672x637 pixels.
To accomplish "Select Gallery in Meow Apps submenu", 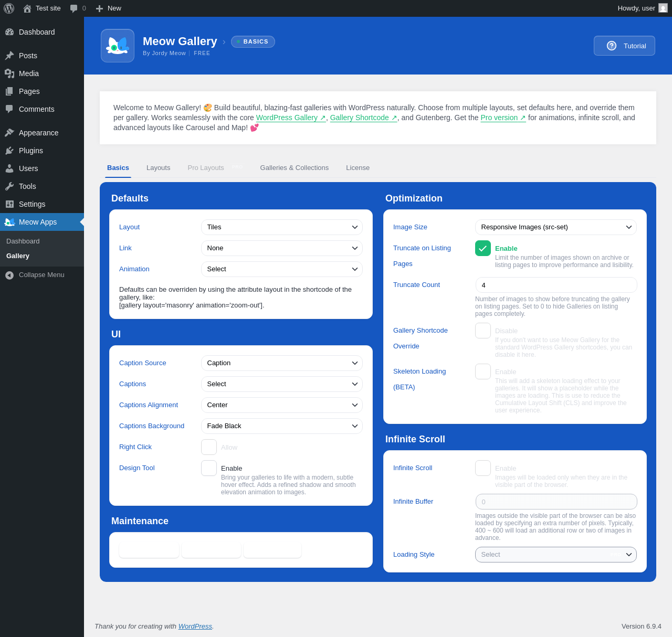I will [x=18, y=256].
